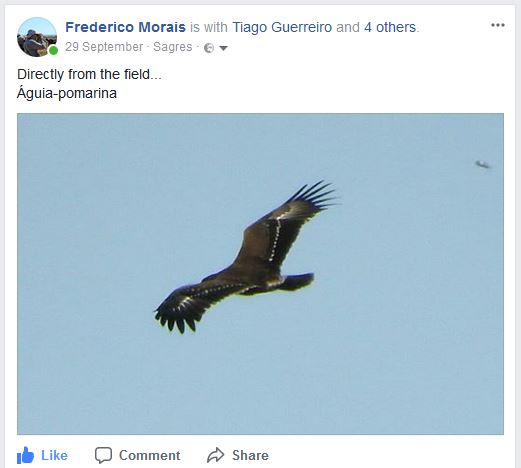Click the green online status dot
The height and width of the screenshot is (468, 521).
[x=53, y=51]
